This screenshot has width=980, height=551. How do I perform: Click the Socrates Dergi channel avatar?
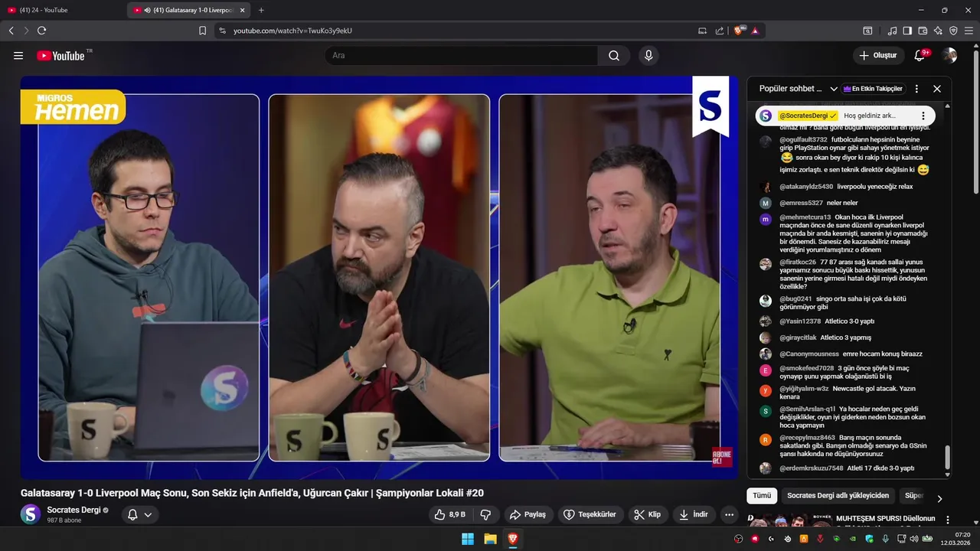31,514
